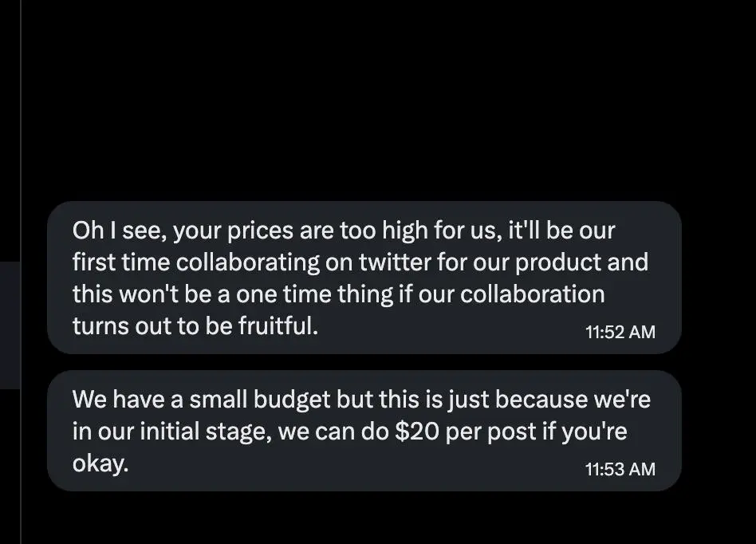Click the 11:52 AM timestamp
Image resolution: width=756 pixels, height=544 pixels.
[x=620, y=332]
